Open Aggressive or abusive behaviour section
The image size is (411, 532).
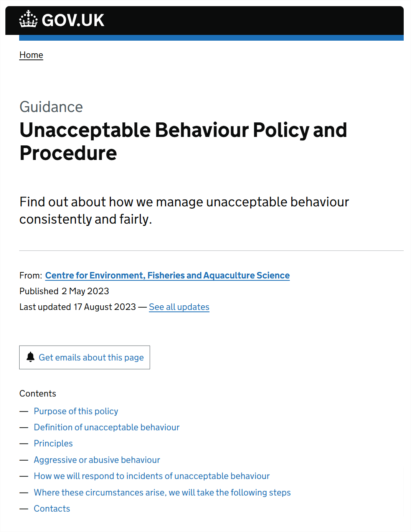[97, 460]
